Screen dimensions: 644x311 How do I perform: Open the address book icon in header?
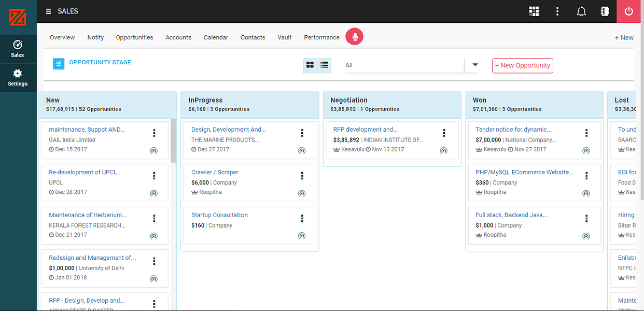pos(605,11)
